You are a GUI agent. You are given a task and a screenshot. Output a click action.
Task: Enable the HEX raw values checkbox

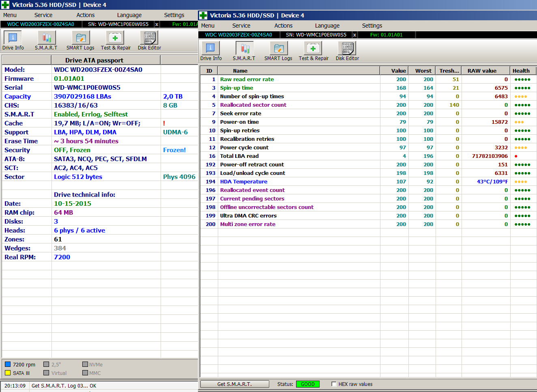tap(334, 384)
